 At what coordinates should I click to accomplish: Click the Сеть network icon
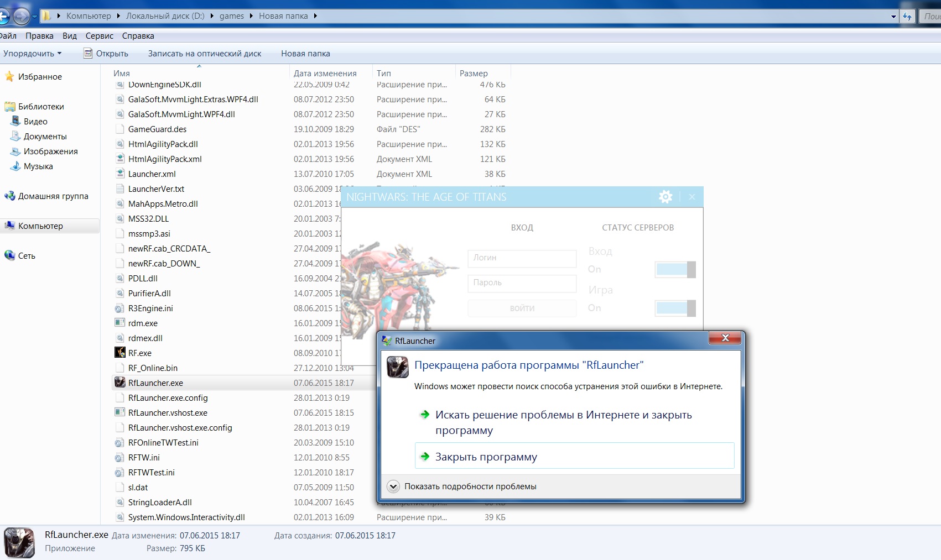click(9, 255)
